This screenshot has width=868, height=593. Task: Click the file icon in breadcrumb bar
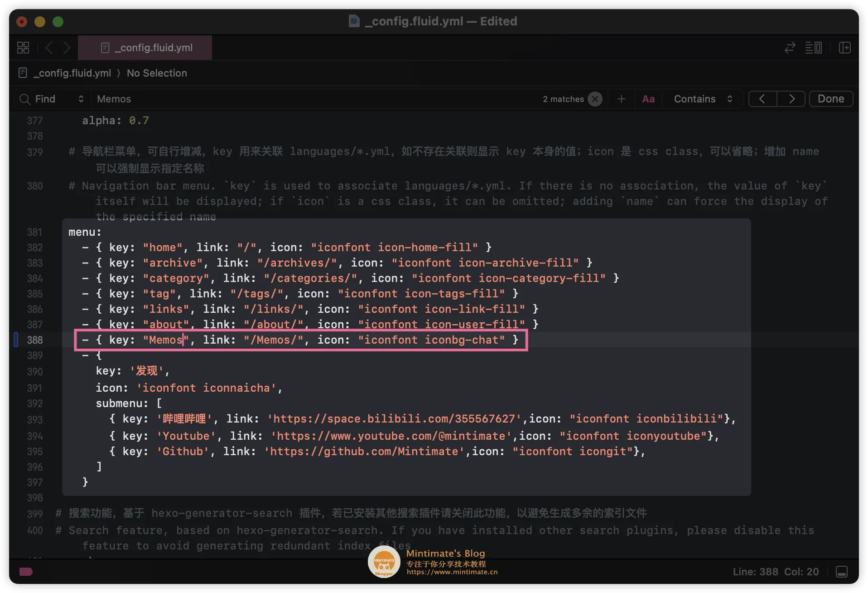pos(23,73)
